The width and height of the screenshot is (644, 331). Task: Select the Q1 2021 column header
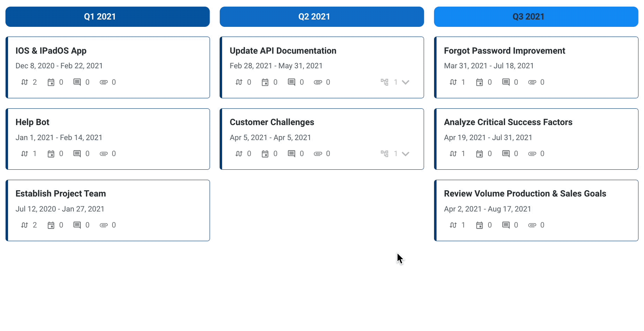(108, 17)
